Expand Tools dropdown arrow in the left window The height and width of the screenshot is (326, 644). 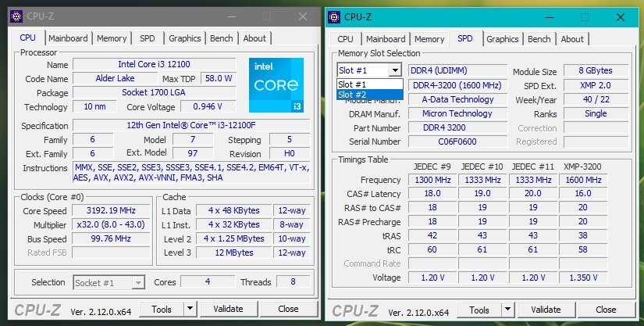coord(190,309)
